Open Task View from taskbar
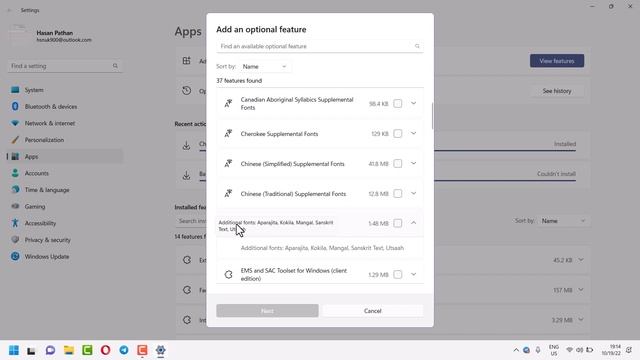Image resolution: width=640 pixels, height=360 pixels. coord(31,350)
